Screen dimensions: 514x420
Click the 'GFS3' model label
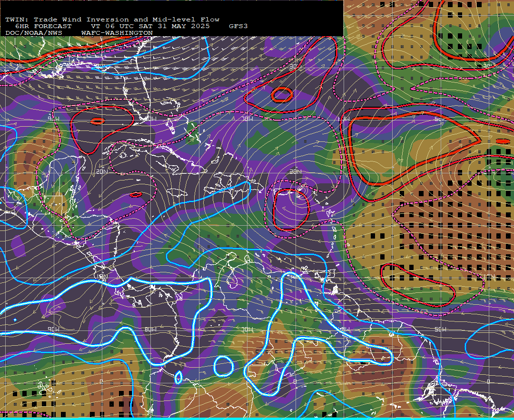point(238,26)
